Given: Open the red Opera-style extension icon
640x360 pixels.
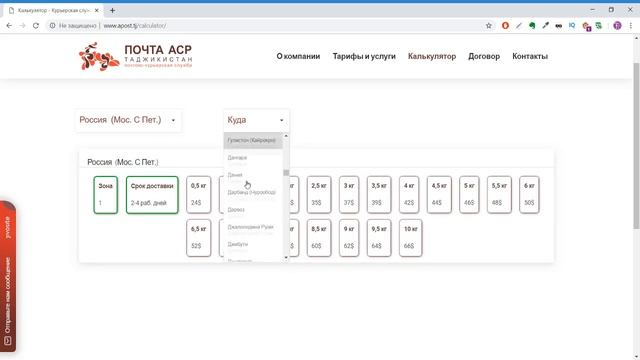Looking at the screenshot, I should (505, 25).
